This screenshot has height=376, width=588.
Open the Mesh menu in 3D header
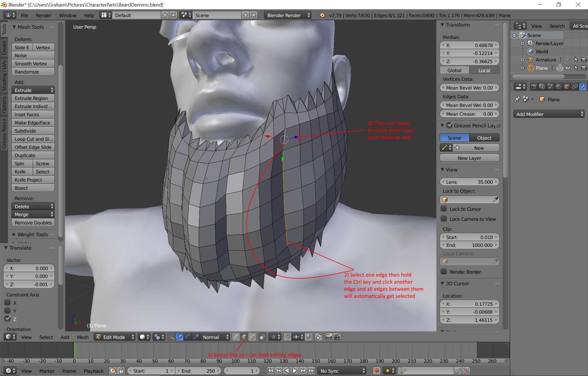[x=83, y=337]
